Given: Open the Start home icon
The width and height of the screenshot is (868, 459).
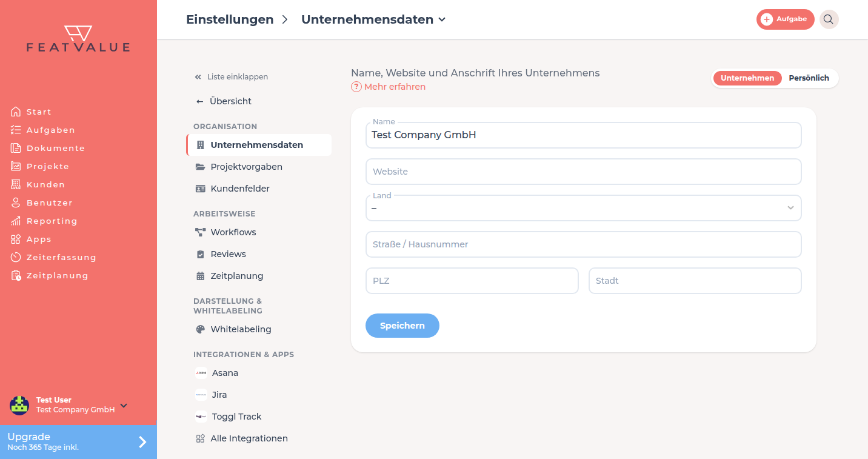Looking at the screenshot, I should (x=16, y=112).
